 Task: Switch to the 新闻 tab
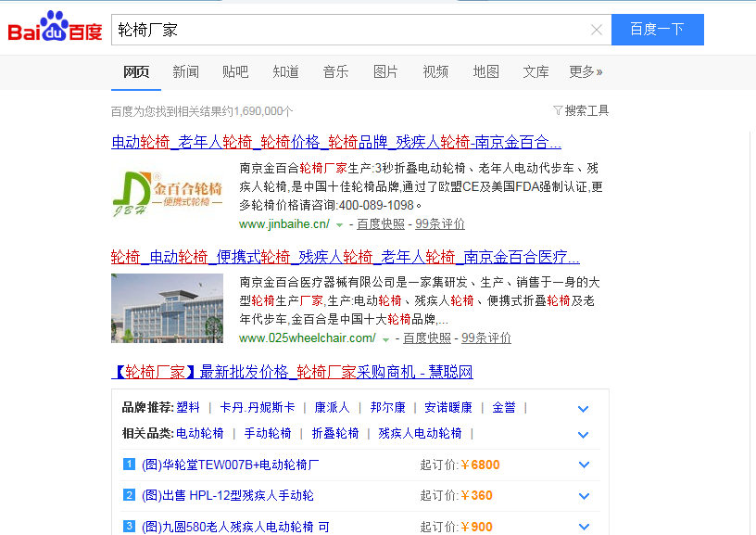(185, 72)
